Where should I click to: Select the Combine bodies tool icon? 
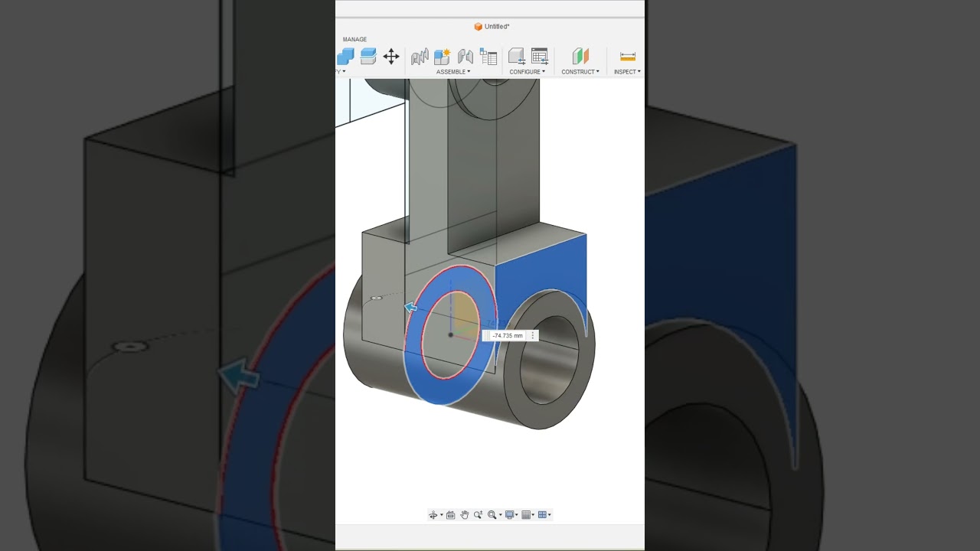[x=345, y=56]
